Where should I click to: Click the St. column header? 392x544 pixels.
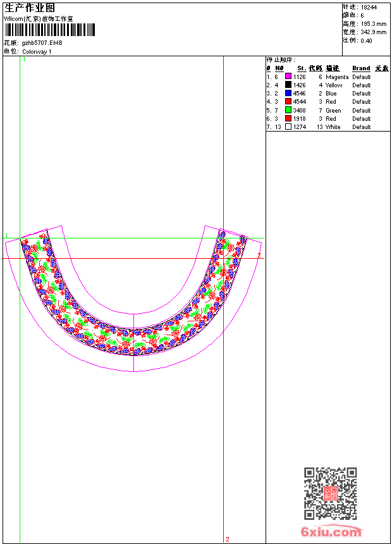(302, 68)
